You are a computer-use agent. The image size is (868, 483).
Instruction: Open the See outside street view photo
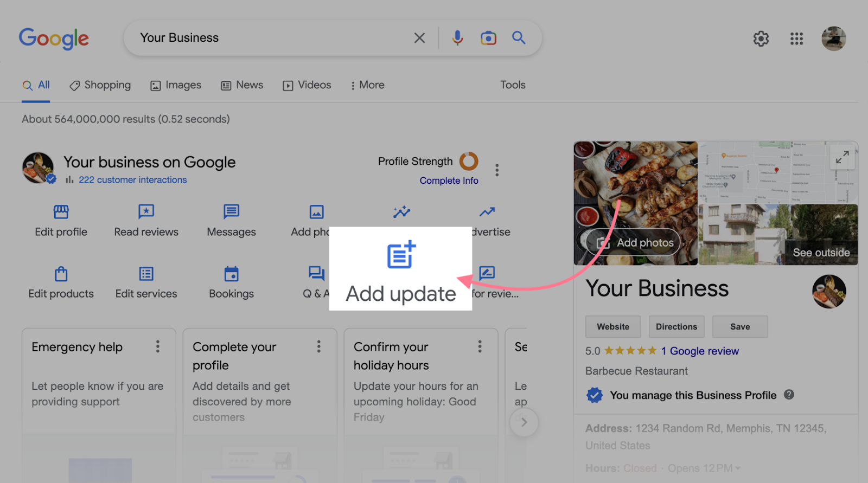778,235
